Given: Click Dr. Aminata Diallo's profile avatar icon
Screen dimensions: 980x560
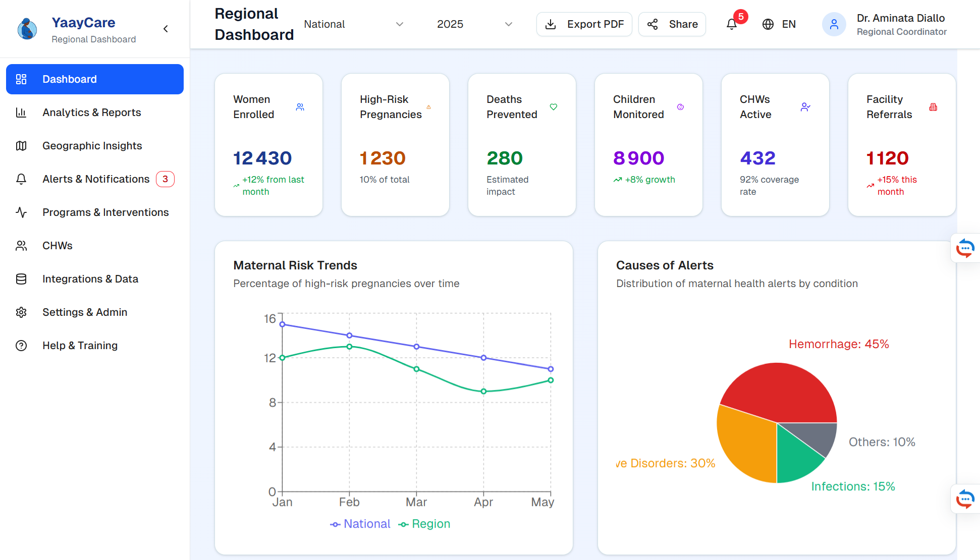Looking at the screenshot, I should click(834, 24).
